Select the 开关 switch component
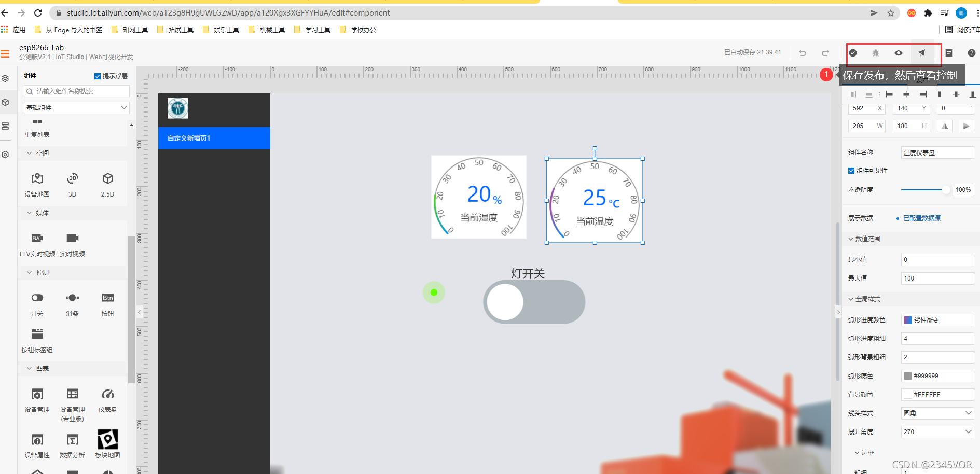This screenshot has width=980, height=474. pyautogui.click(x=37, y=304)
